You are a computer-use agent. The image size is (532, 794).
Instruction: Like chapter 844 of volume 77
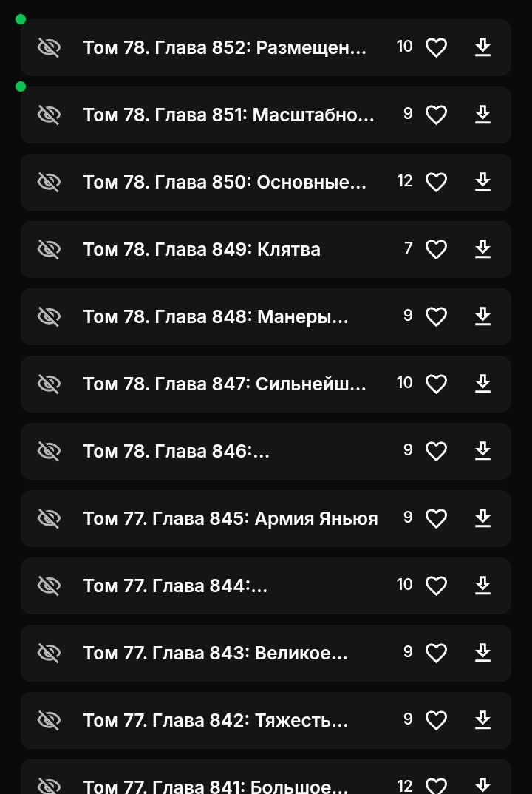(x=436, y=586)
